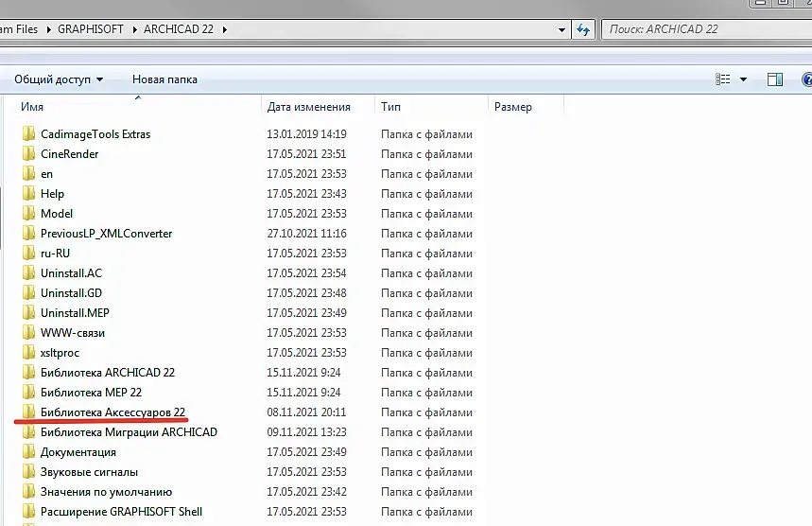Expand the address bar history dropdown
The image size is (812, 526).
coord(561,30)
